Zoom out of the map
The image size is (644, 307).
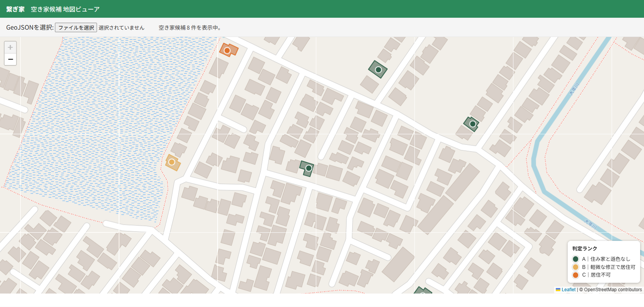pos(10,59)
